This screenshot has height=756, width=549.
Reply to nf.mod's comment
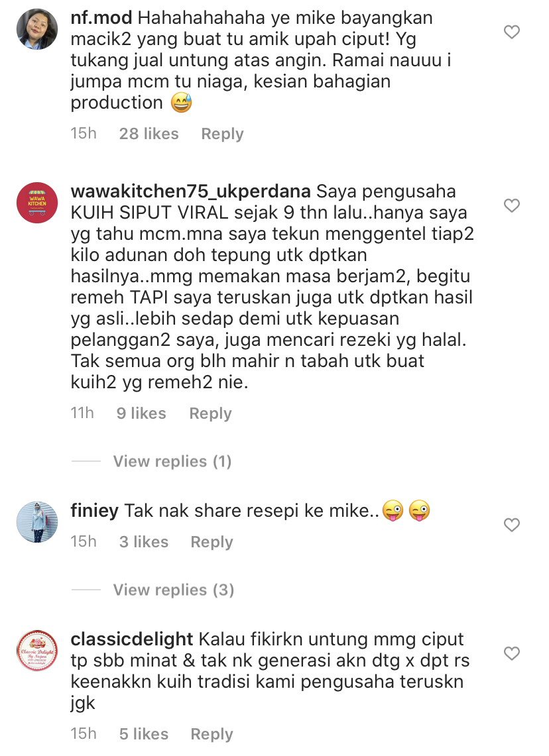point(222,134)
